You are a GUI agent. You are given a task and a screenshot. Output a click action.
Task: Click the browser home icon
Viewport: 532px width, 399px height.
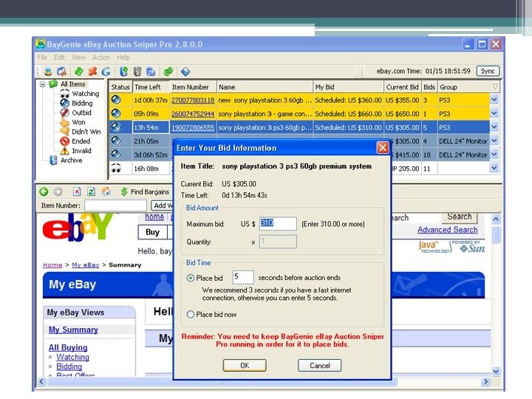(106, 191)
